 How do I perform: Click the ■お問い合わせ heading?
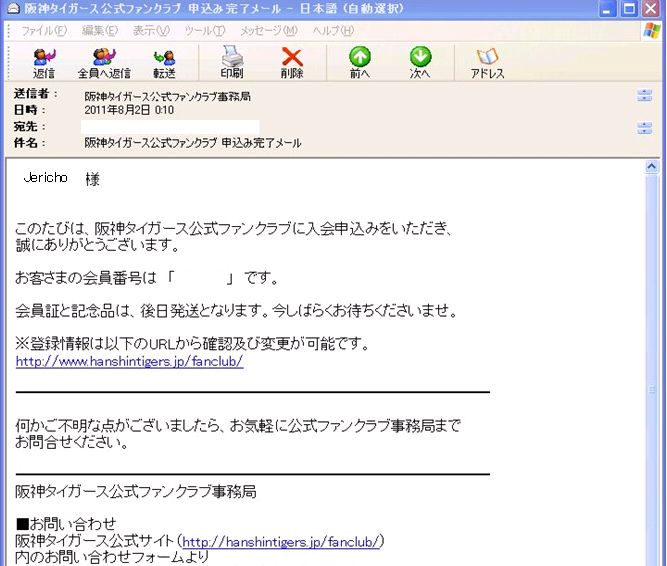pyautogui.click(x=66, y=523)
